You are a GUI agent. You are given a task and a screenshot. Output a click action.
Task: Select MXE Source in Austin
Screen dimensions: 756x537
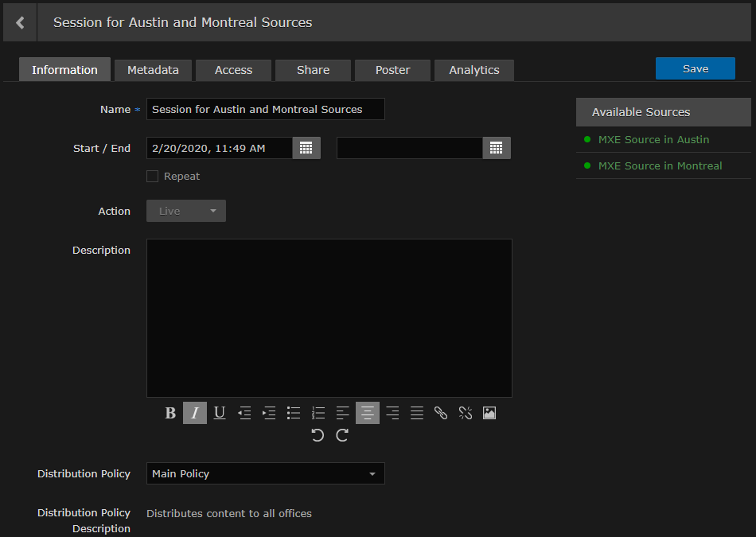tap(653, 140)
